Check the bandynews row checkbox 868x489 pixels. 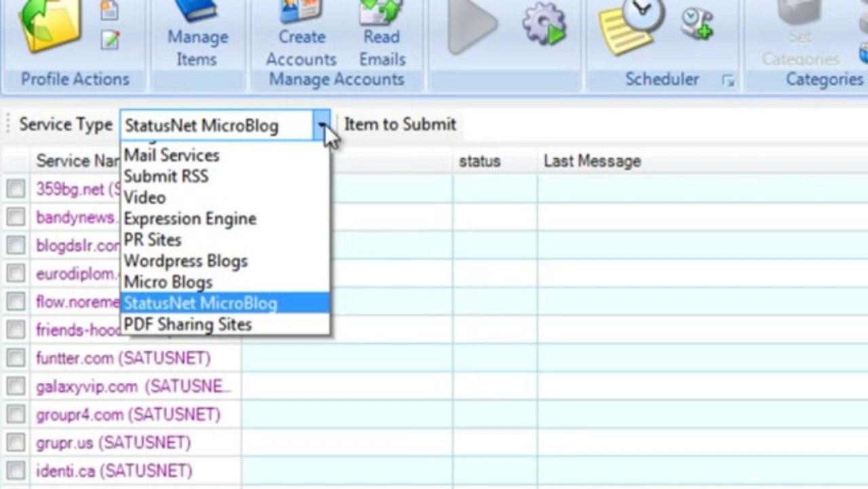pyautogui.click(x=16, y=217)
